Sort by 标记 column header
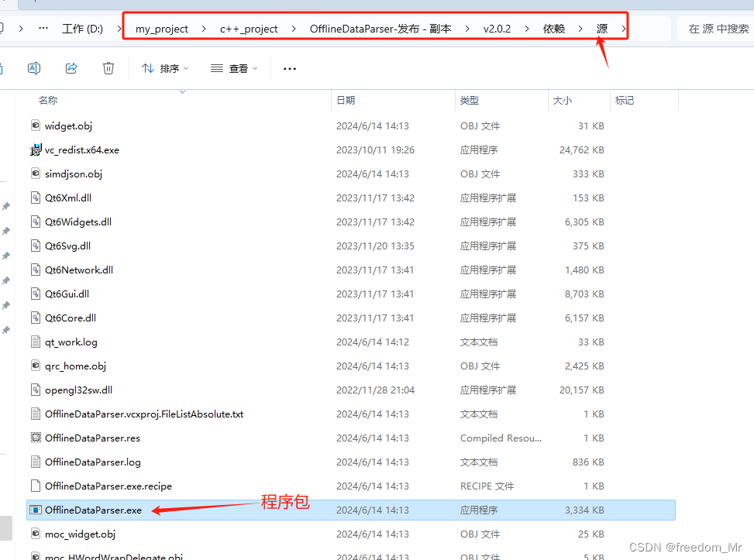Screen dimensions: 754x560 (x=624, y=100)
